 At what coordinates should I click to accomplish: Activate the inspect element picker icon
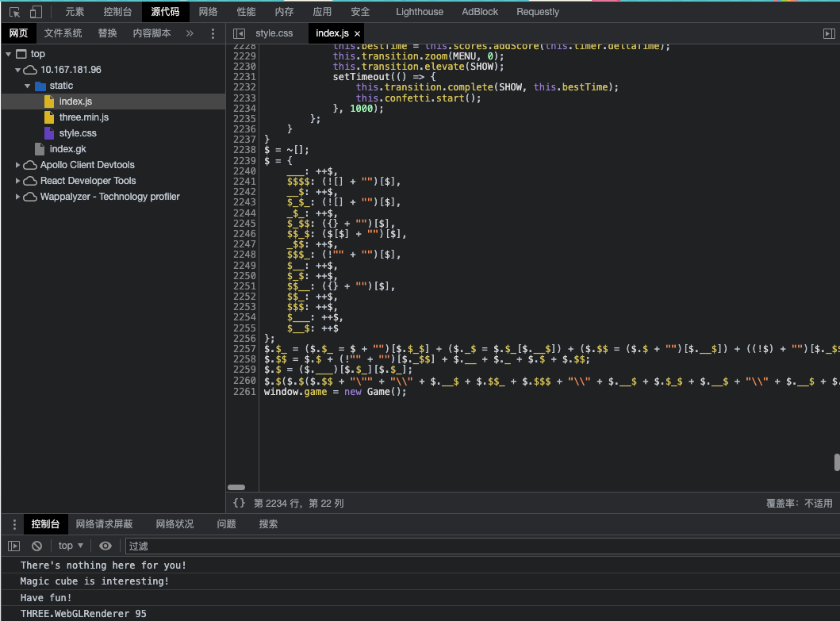[14, 12]
